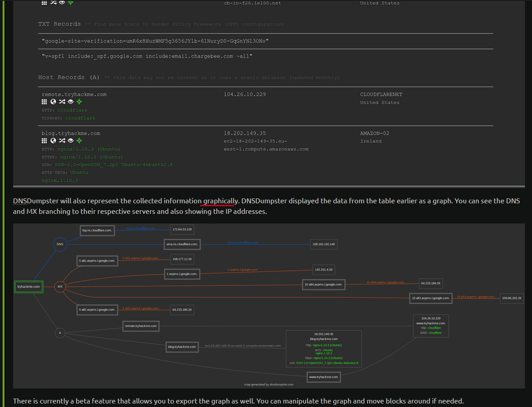Click the Host Records (A) heading
This screenshot has height=407, width=532.
point(69,77)
